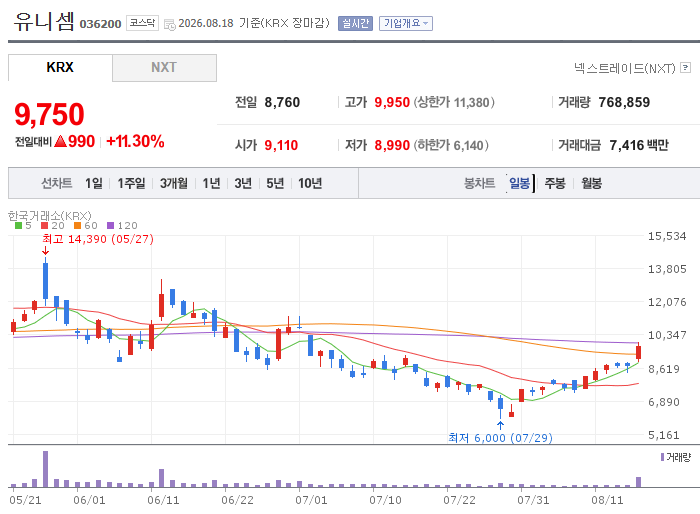Select the 3년 line chart period

[x=243, y=183]
